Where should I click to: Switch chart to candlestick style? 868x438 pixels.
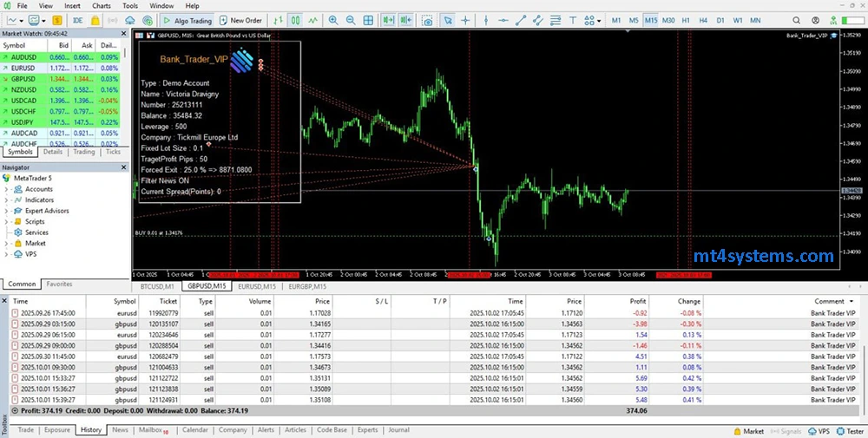[296, 21]
